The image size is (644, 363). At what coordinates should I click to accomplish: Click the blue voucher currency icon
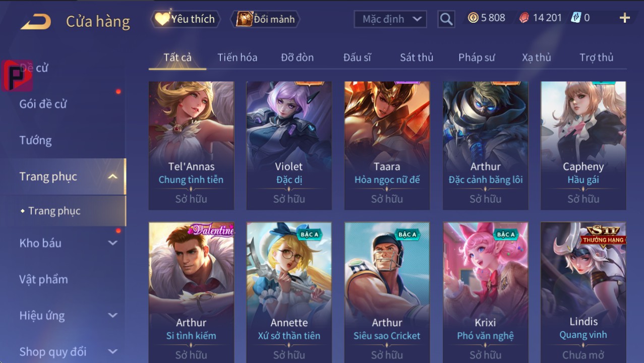pyautogui.click(x=576, y=18)
